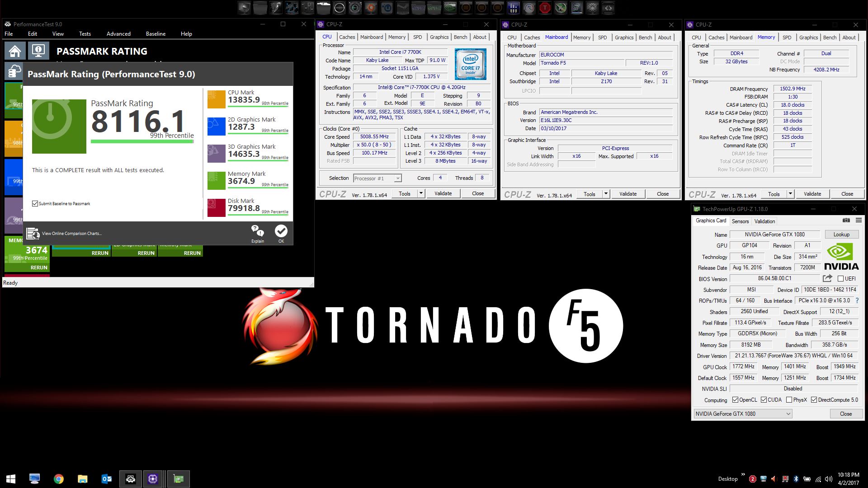This screenshot has width=868, height=488.
Task: Toggle the UEFI checkbox in GPU-Z
Action: [840, 279]
